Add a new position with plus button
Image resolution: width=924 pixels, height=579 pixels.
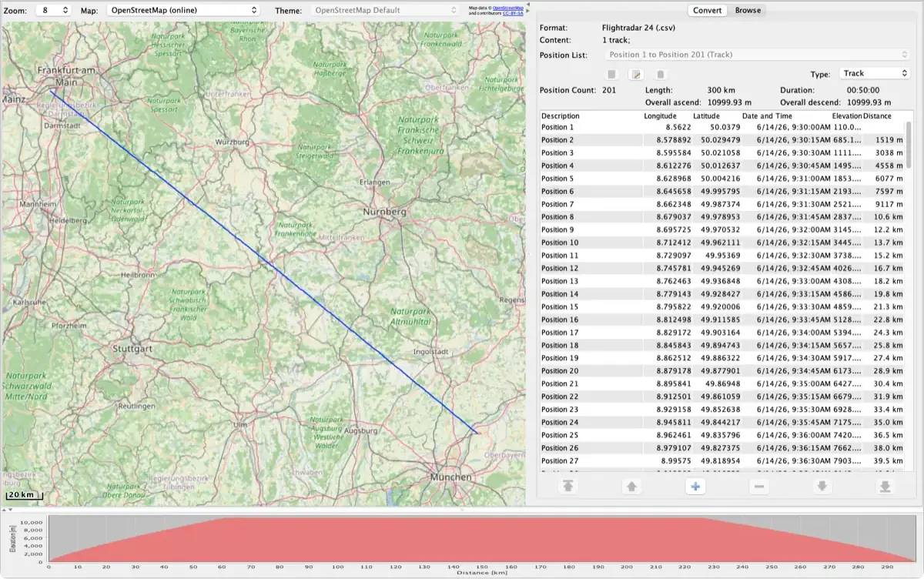695,487
